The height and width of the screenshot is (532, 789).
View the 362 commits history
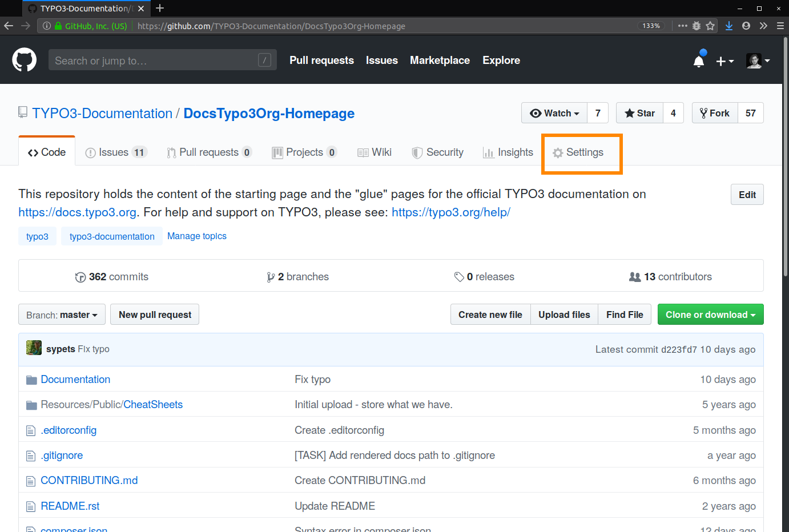112,277
